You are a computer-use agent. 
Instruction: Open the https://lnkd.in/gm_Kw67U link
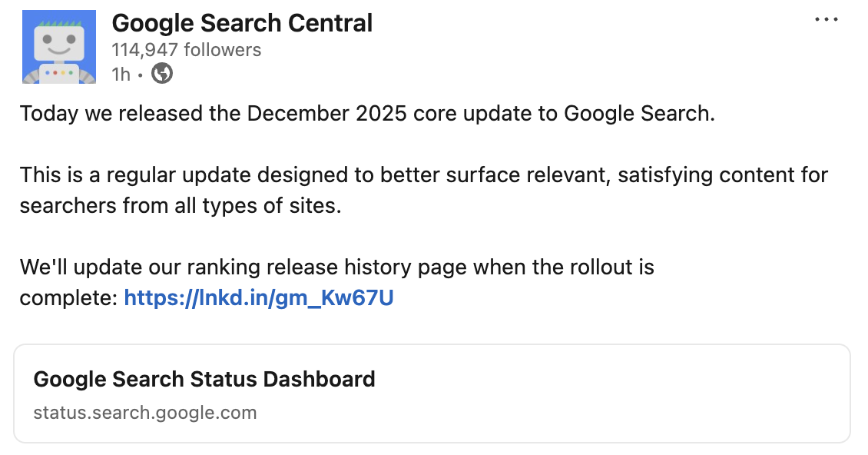pos(258,298)
